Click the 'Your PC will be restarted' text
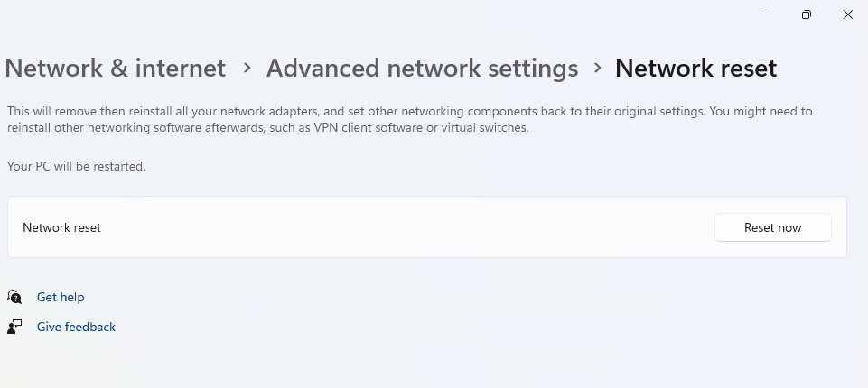 [76, 166]
